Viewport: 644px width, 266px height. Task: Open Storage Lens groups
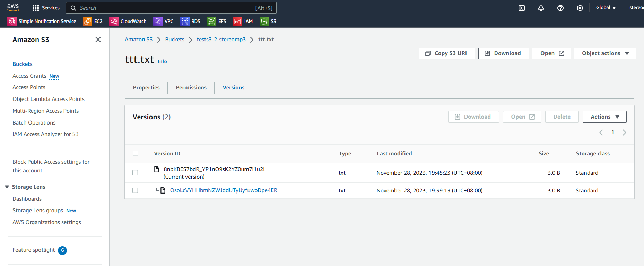click(x=38, y=211)
